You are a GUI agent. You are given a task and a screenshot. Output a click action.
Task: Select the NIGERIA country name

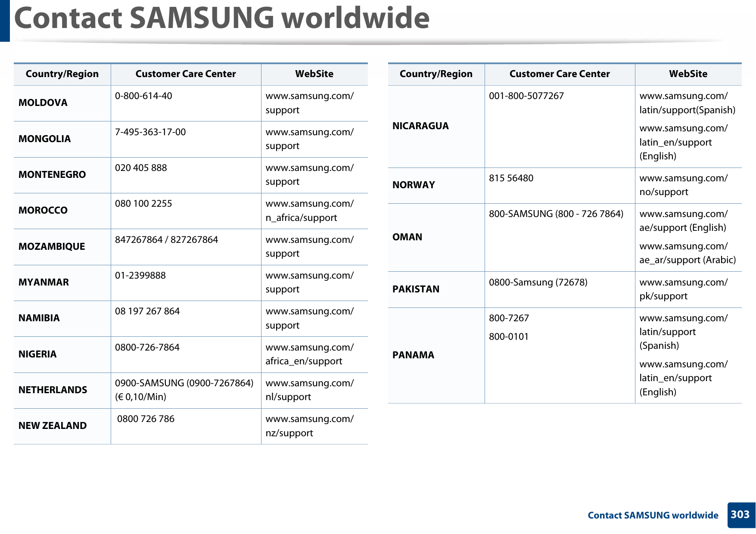pos(37,354)
